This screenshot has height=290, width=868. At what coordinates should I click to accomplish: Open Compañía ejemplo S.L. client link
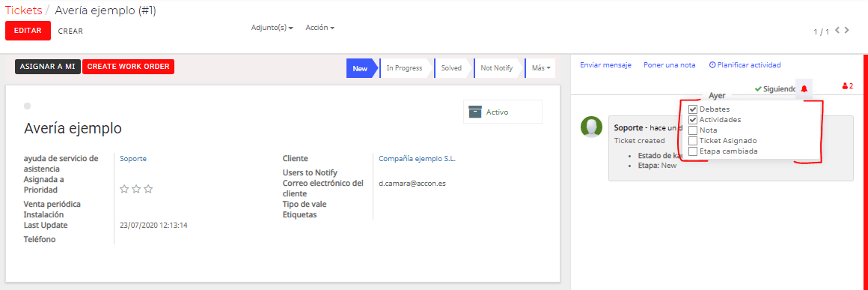(x=417, y=159)
